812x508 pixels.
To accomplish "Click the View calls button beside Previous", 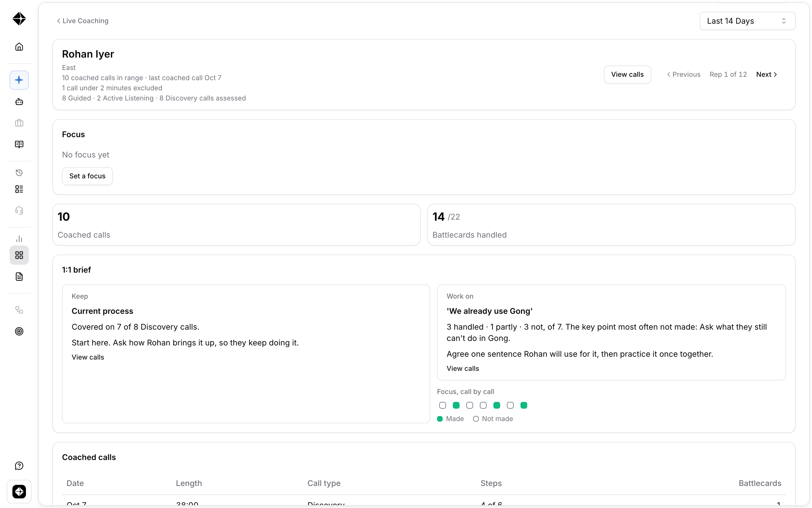I will 627,75.
